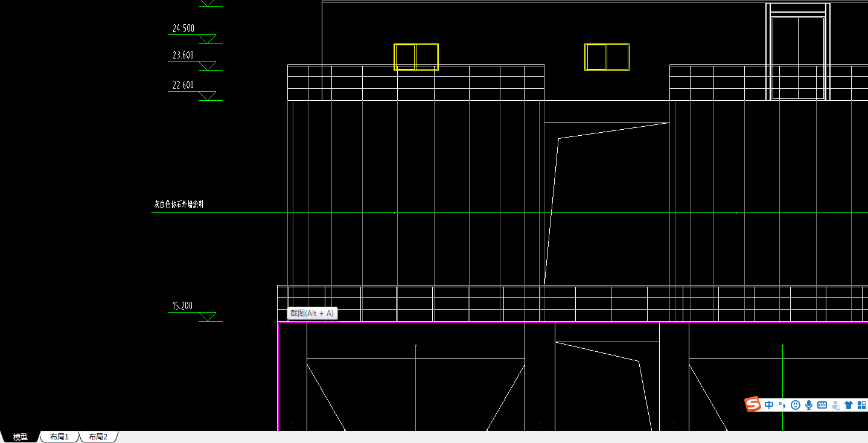868x443 pixels.
Task: Toggle Chinese/English input mode (中)
Action: [x=769, y=405]
